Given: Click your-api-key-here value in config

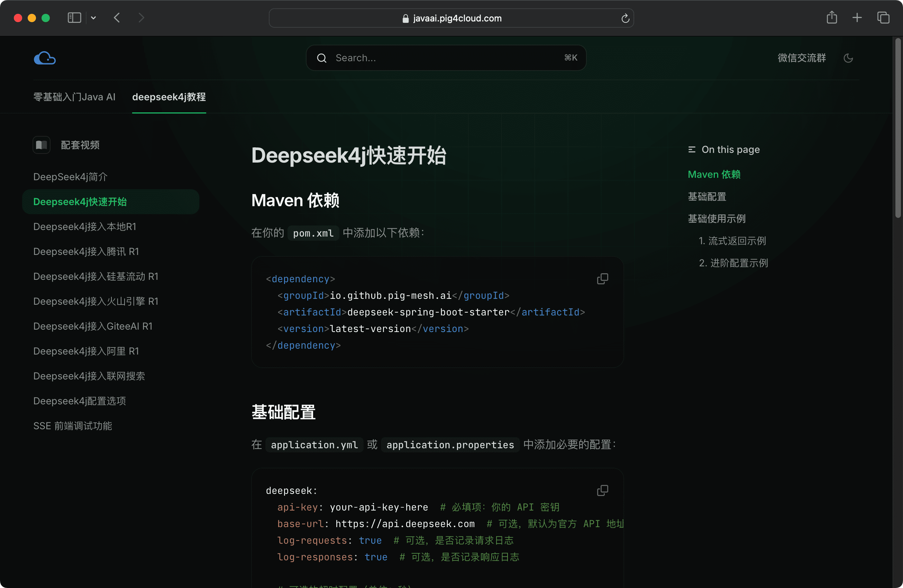Looking at the screenshot, I should [378, 507].
